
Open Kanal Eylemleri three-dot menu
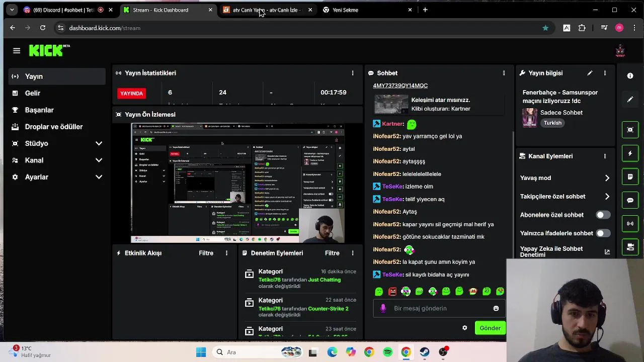(605, 156)
